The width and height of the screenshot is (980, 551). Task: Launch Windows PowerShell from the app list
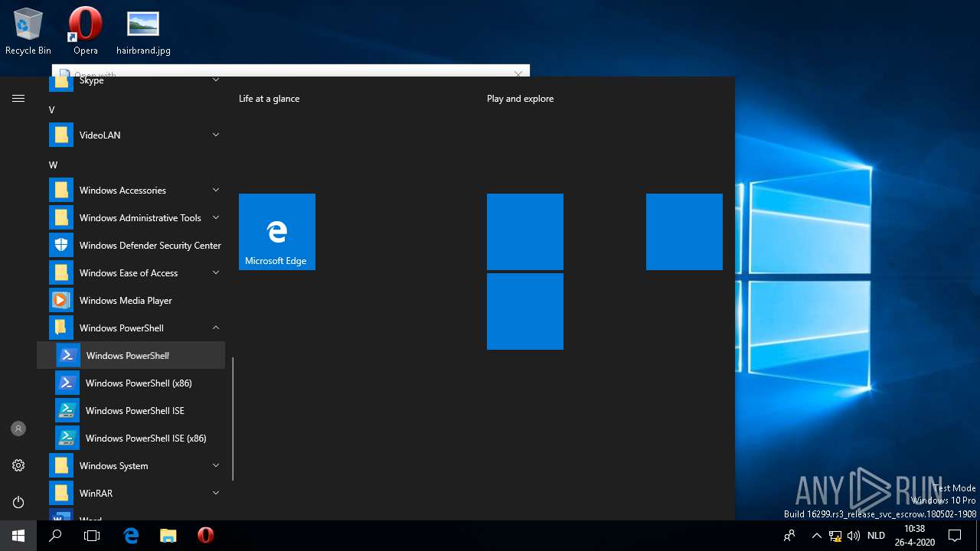point(131,356)
